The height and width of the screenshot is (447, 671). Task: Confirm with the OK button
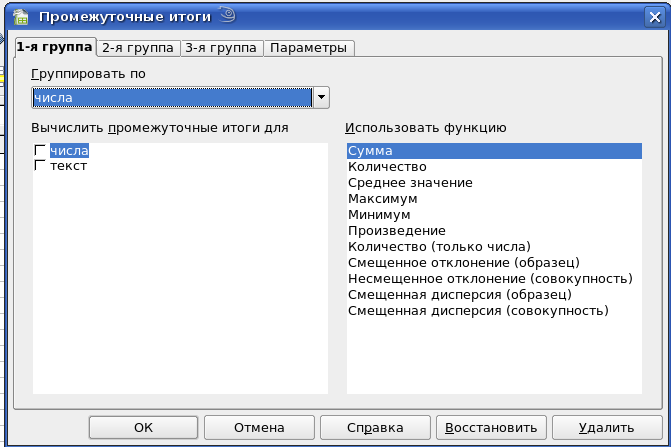pos(143,427)
